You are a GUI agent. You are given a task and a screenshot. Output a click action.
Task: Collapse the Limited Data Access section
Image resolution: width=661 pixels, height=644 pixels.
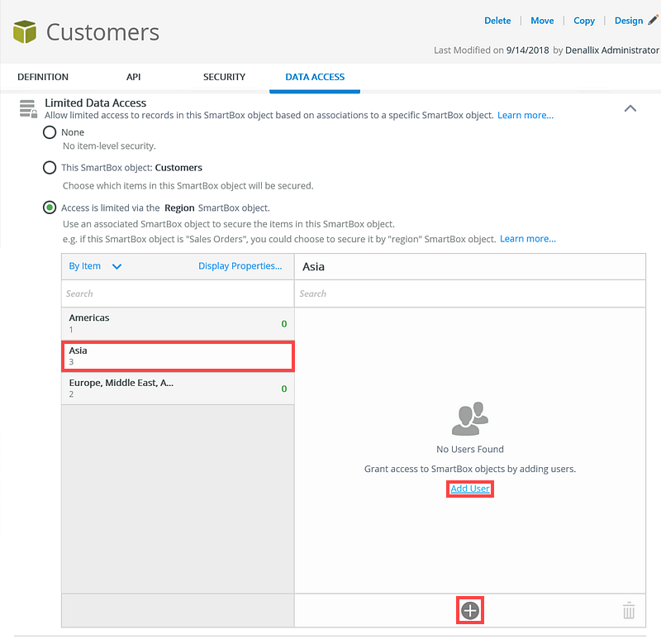(x=630, y=108)
